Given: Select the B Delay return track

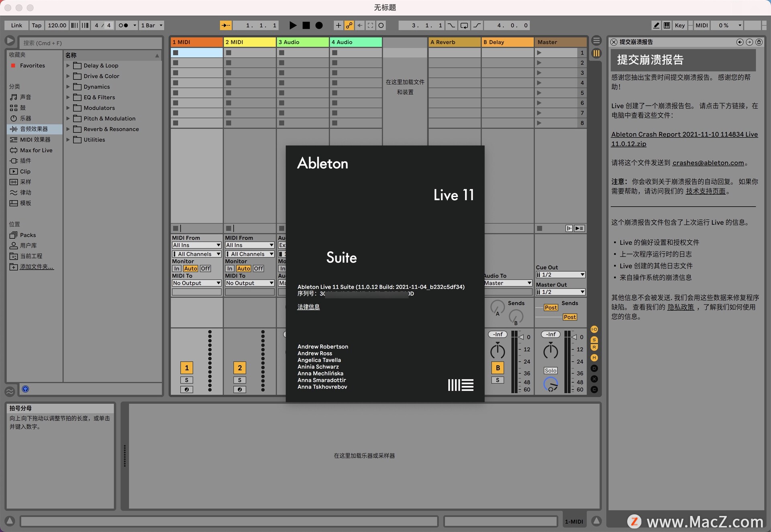Looking at the screenshot, I should [508, 42].
